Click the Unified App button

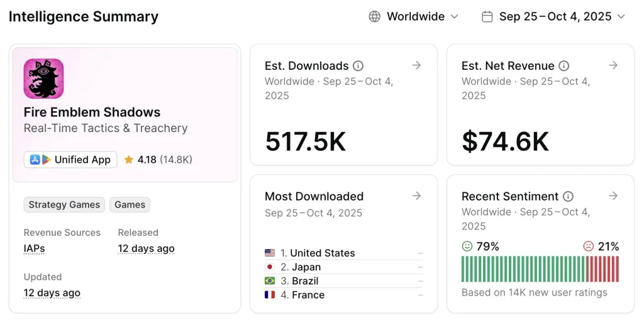click(70, 160)
